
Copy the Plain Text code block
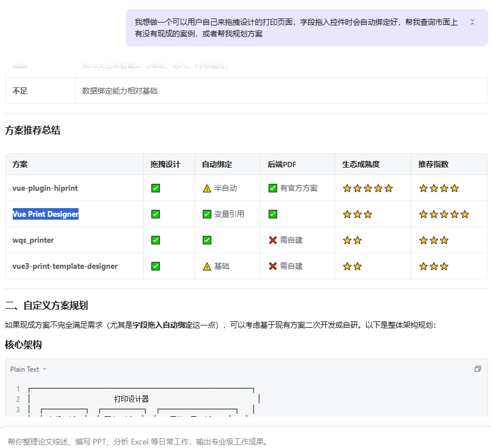click(478, 369)
